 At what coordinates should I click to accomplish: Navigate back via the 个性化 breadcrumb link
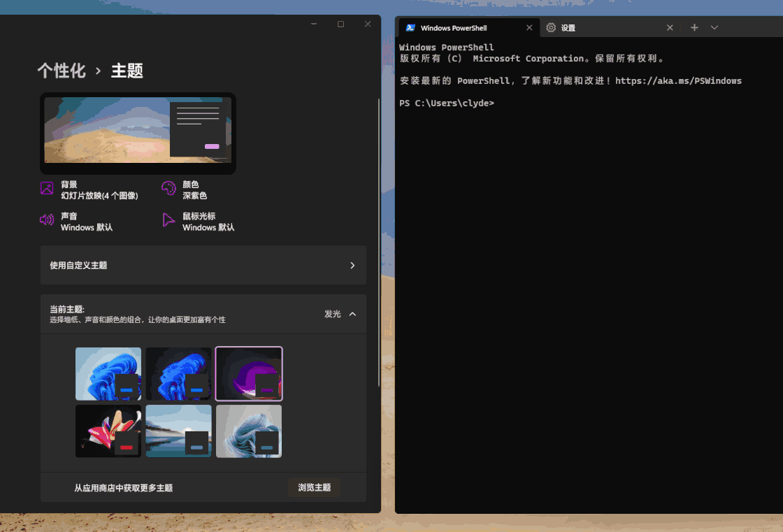[62, 70]
